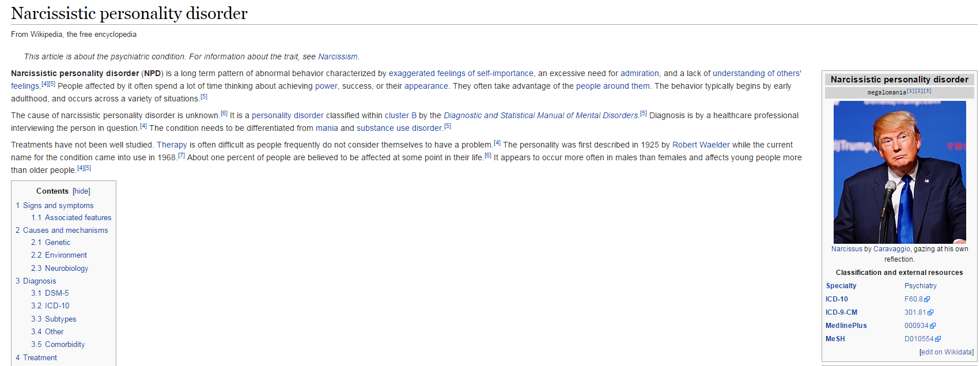Image resolution: width=980 pixels, height=366 pixels.
Task: Jump to Signs and symptoms section
Action: 55,205
